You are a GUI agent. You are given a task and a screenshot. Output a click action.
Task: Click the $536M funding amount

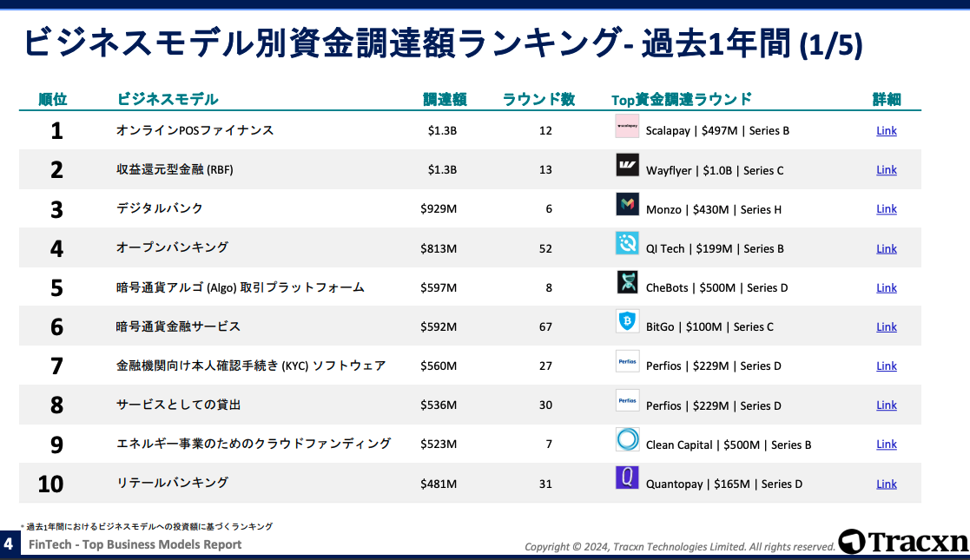pyautogui.click(x=439, y=405)
